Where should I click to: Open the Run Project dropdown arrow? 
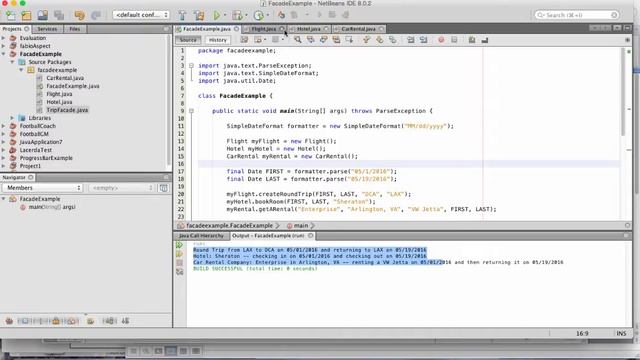[x=225, y=16]
